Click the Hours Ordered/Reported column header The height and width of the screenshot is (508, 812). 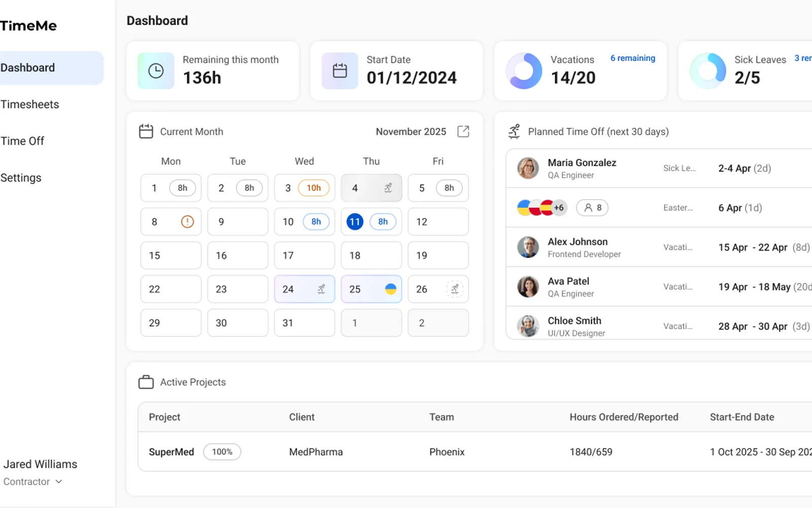(624, 417)
